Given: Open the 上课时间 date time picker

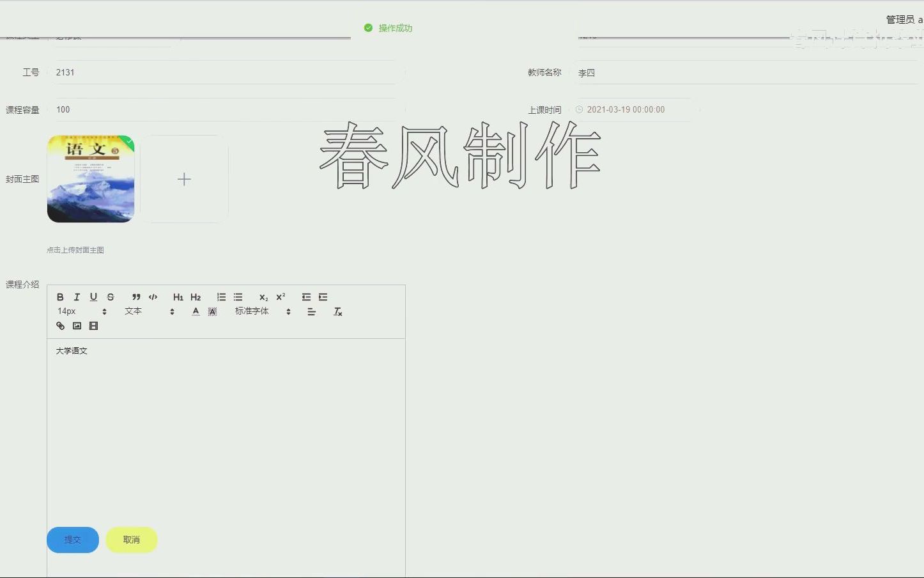Looking at the screenshot, I should (634, 109).
